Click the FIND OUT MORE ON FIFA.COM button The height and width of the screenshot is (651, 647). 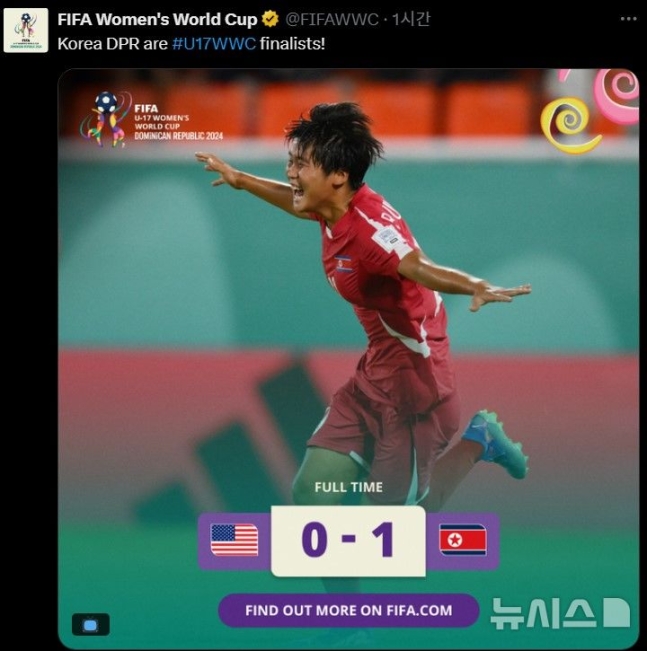tap(349, 610)
